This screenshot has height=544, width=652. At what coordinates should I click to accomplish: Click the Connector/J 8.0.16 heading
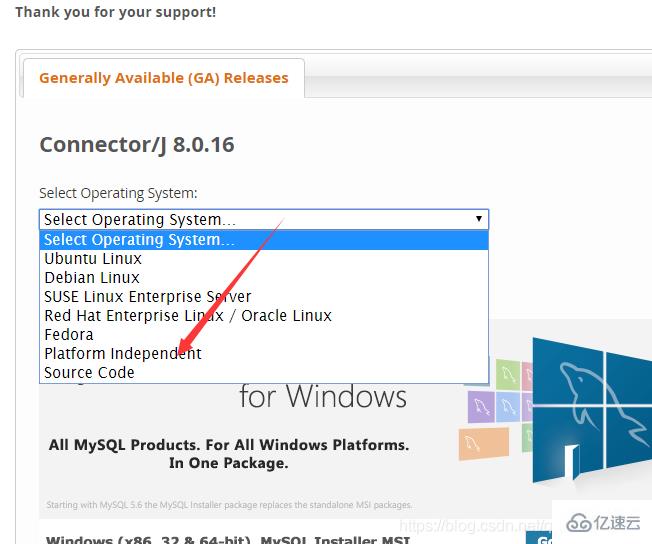click(137, 145)
